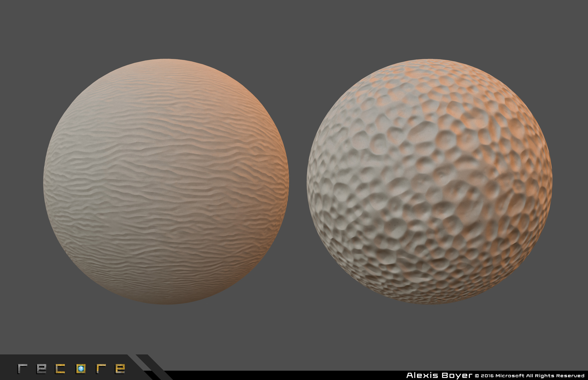The width and height of the screenshot is (588, 380).
Task: Select the cratered sphere on right
Action: point(429,181)
